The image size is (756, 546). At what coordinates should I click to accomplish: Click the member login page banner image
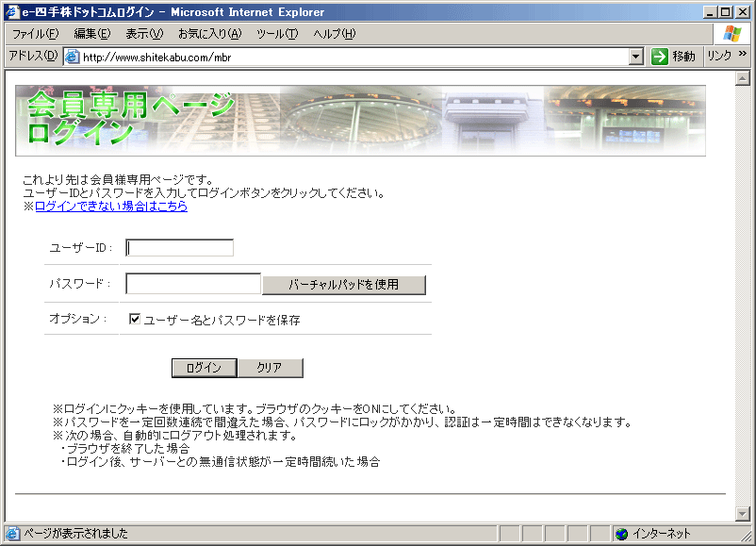360,120
